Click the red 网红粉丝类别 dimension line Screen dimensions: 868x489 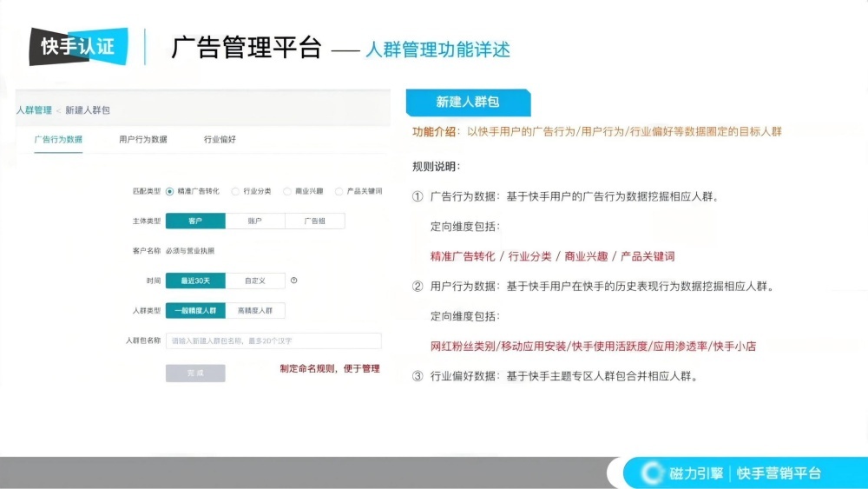pos(593,346)
